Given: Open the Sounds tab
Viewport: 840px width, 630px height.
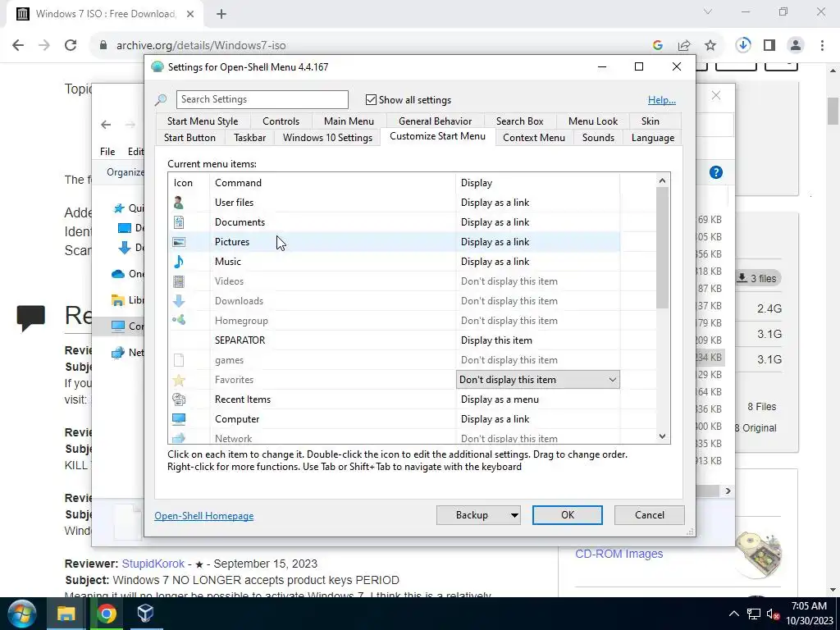Looking at the screenshot, I should click(598, 138).
